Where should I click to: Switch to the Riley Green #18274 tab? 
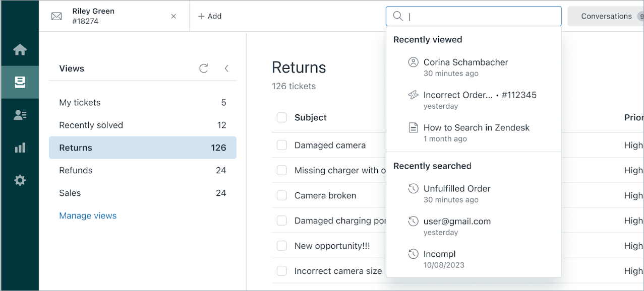(x=93, y=16)
